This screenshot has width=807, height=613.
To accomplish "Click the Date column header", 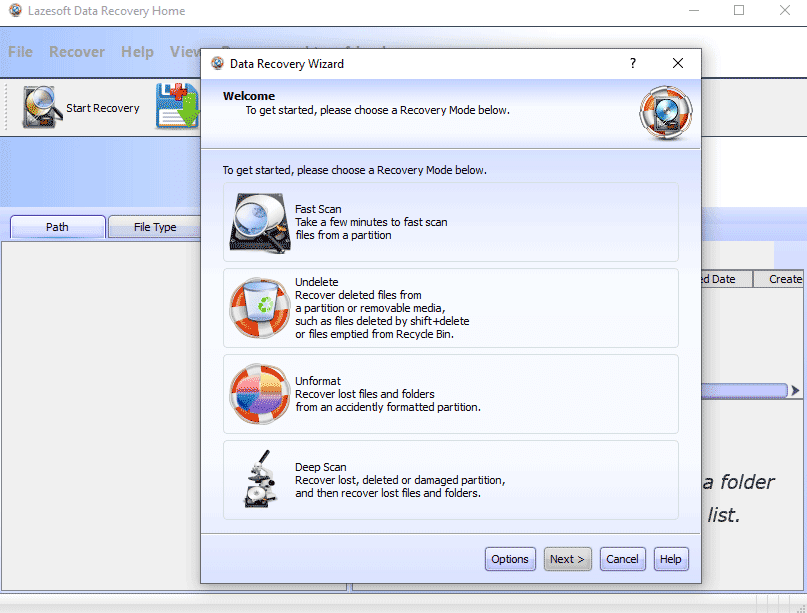I will 726,279.
